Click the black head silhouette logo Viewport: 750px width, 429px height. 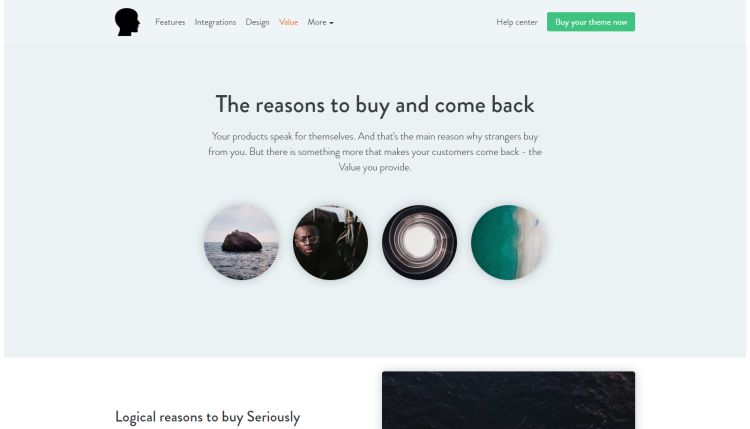click(127, 22)
